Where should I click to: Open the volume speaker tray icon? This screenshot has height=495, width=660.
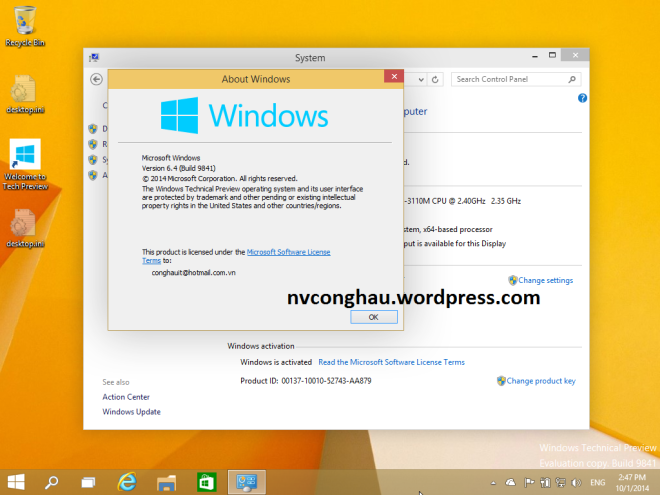576,482
